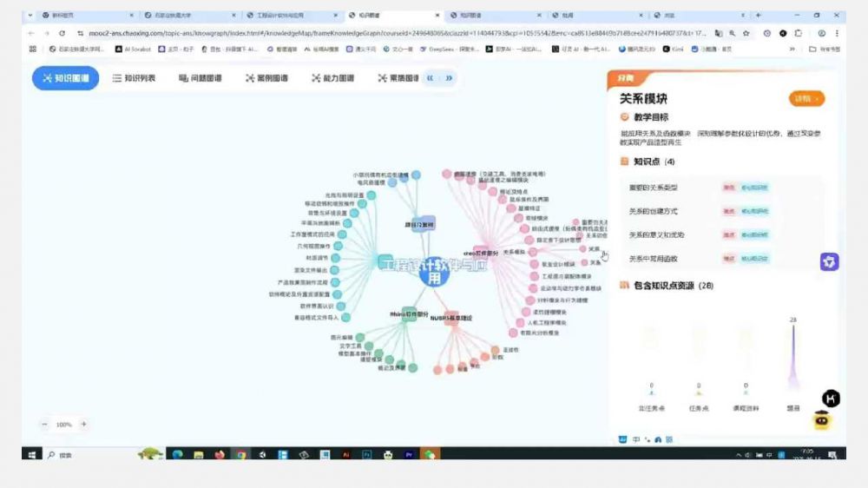Zoom out with the minus icon
868x488 pixels.
44,425
